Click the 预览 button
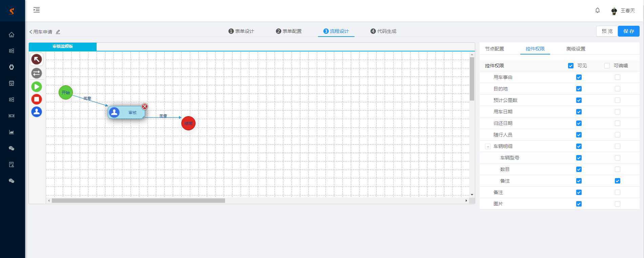Image resolution: width=644 pixels, height=258 pixels. pos(607,31)
